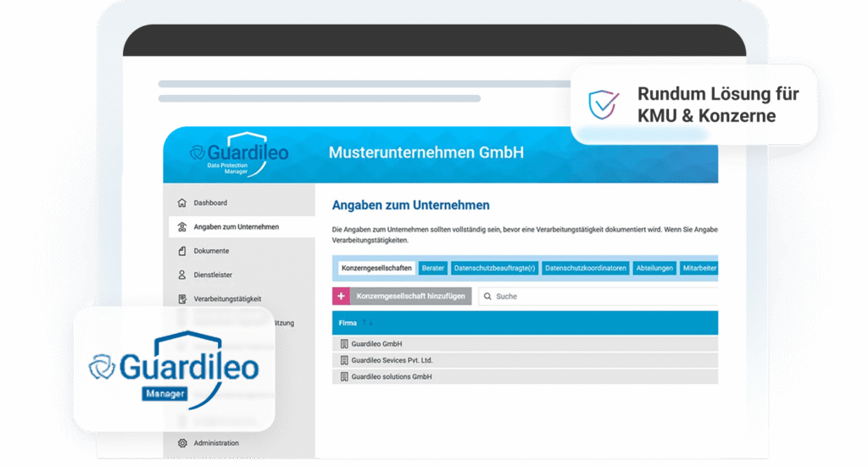Click the Angaben zum Unternehmen sidebar icon
The height and width of the screenshot is (467, 868).
(x=182, y=227)
